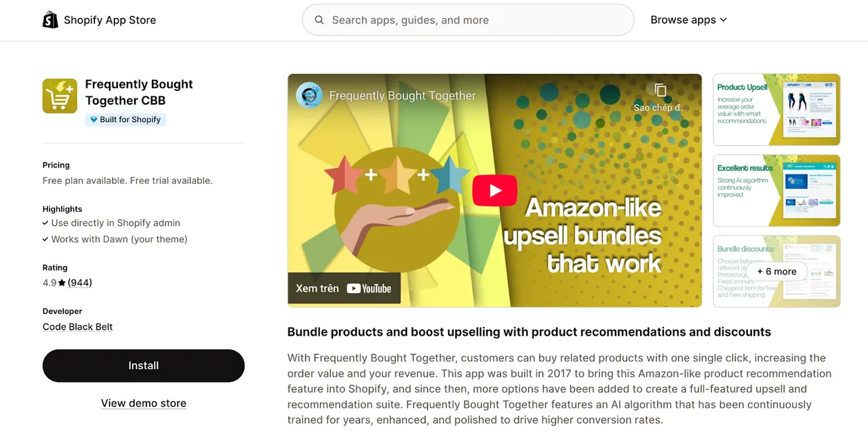This screenshot has height=441, width=868.
Task: Show + 6 more screenshots
Action: click(776, 271)
